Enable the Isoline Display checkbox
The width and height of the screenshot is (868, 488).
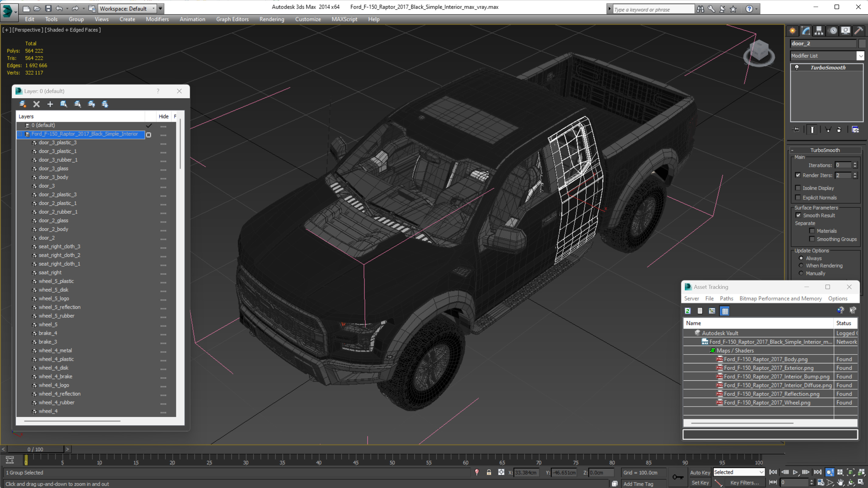798,188
